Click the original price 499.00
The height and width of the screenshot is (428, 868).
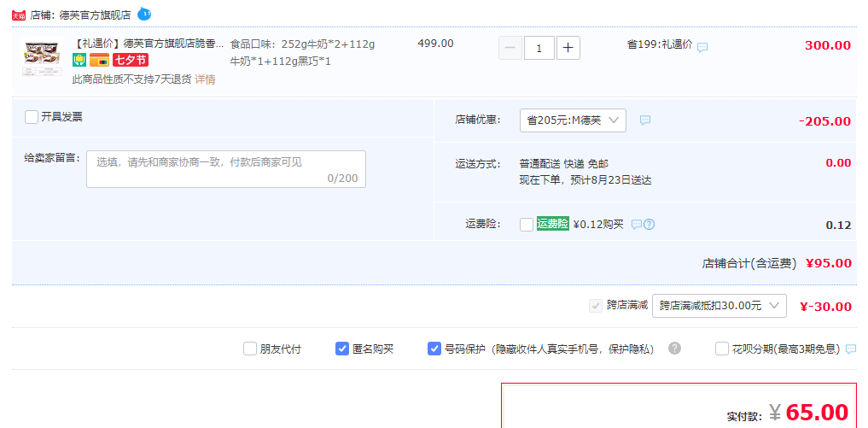click(x=435, y=44)
